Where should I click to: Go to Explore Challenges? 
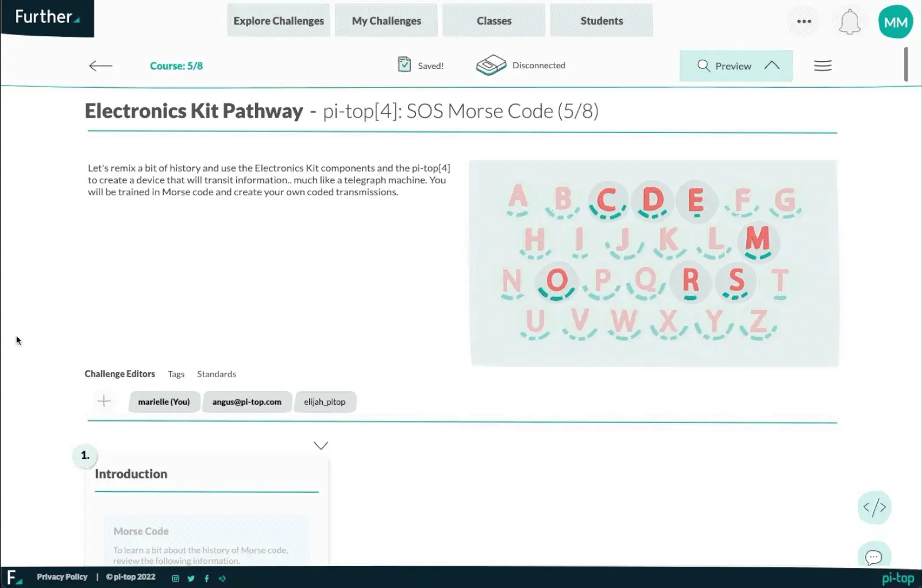(x=278, y=20)
